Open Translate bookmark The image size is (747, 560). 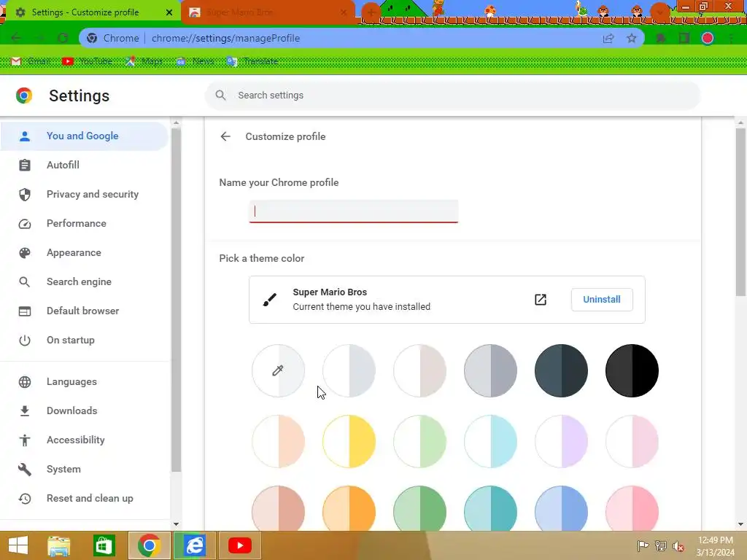click(252, 61)
